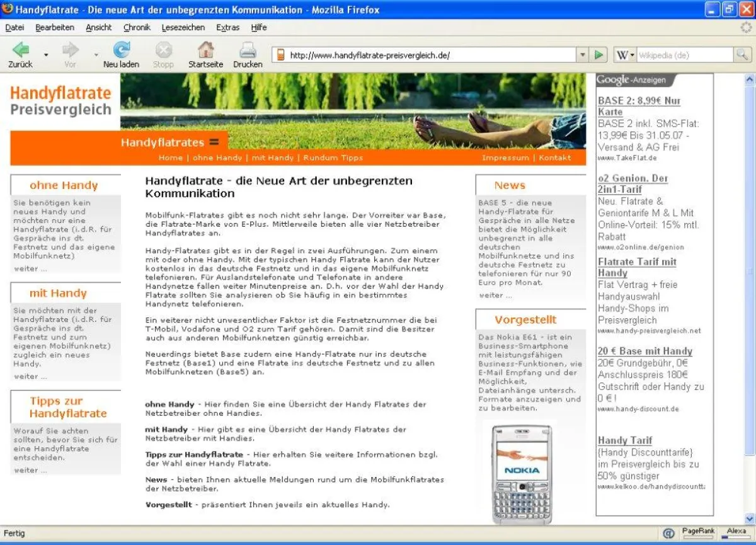
Task: Click the Zurück back arrow icon
Action: pos(21,50)
